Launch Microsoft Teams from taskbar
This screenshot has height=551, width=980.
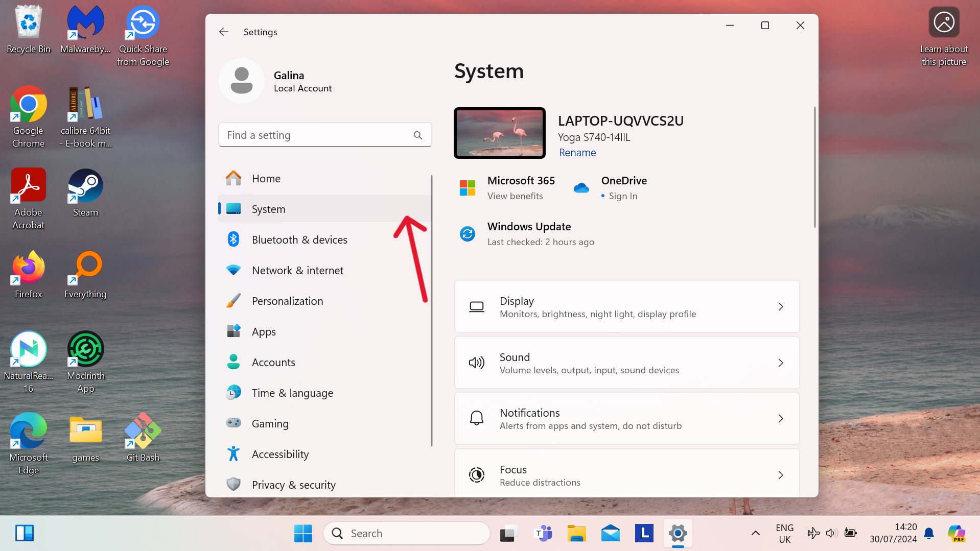[543, 534]
